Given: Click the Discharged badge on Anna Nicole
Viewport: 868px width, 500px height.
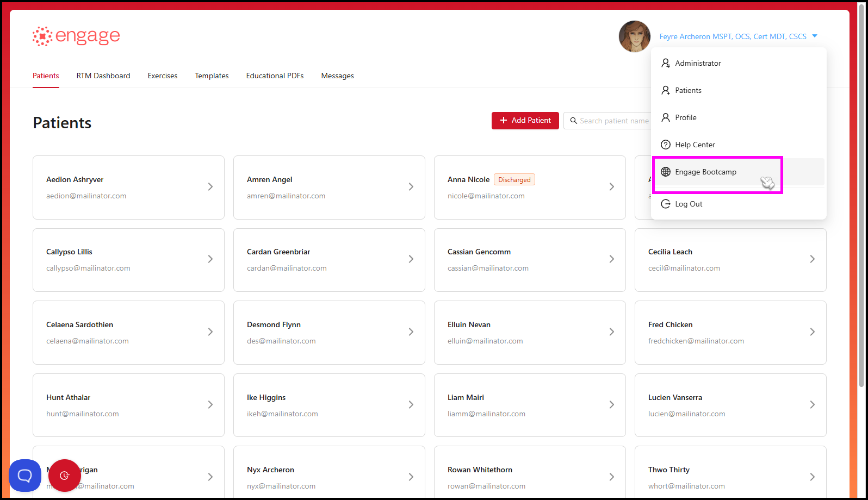Looking at the screenshot, I should (x=514, y=179).
